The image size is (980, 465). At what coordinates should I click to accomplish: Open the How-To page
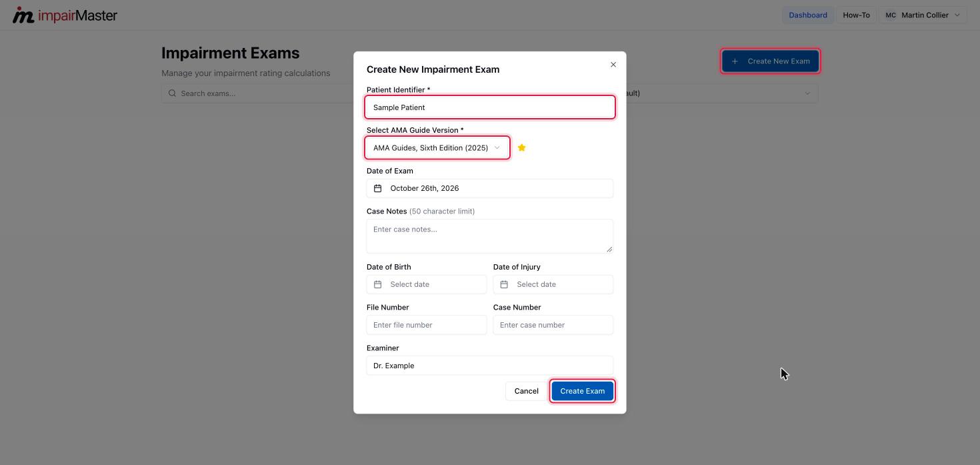(x=856, y=15)
